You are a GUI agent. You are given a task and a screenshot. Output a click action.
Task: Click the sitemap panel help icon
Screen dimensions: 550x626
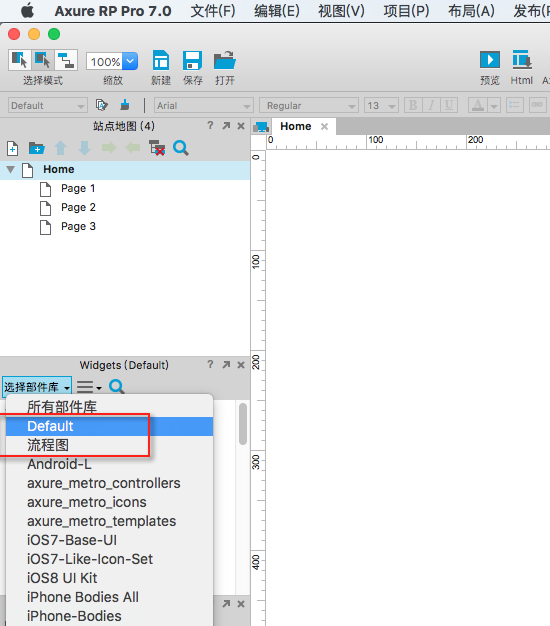[210, 126]
